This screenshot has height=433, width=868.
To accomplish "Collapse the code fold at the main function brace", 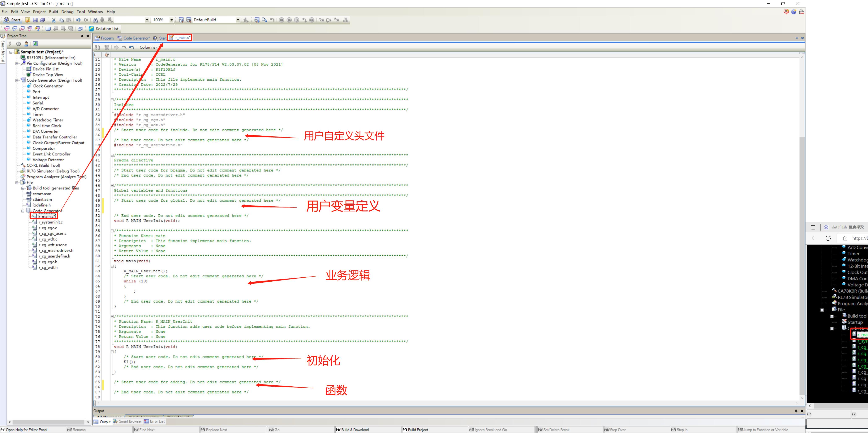I will (x=112, y=266).
